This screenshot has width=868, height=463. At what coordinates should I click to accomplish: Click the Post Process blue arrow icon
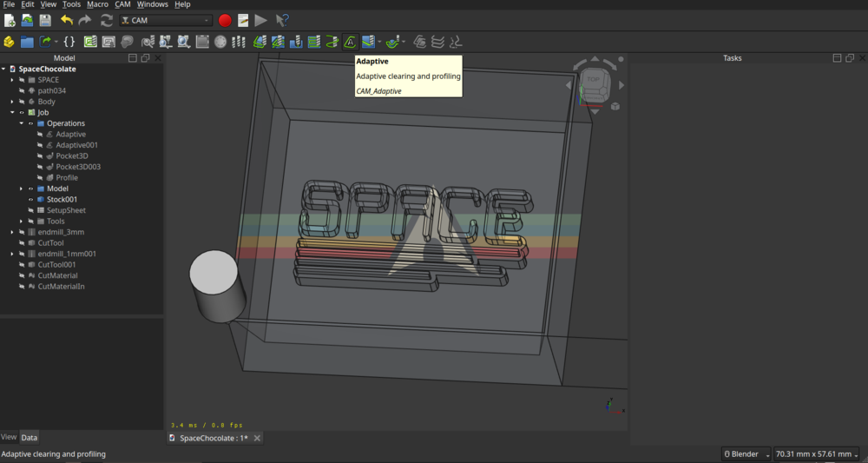[46, 42]
